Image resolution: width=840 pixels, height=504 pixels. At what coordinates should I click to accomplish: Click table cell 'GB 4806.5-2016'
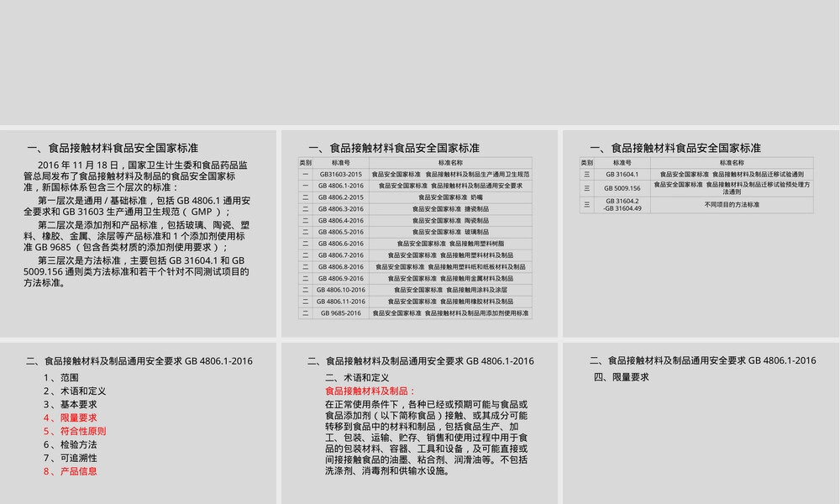[341, 232]
